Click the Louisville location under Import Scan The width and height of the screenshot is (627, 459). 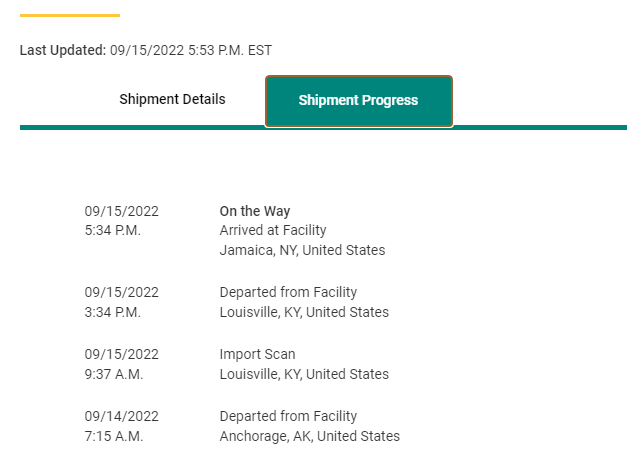tap(304, 374)
